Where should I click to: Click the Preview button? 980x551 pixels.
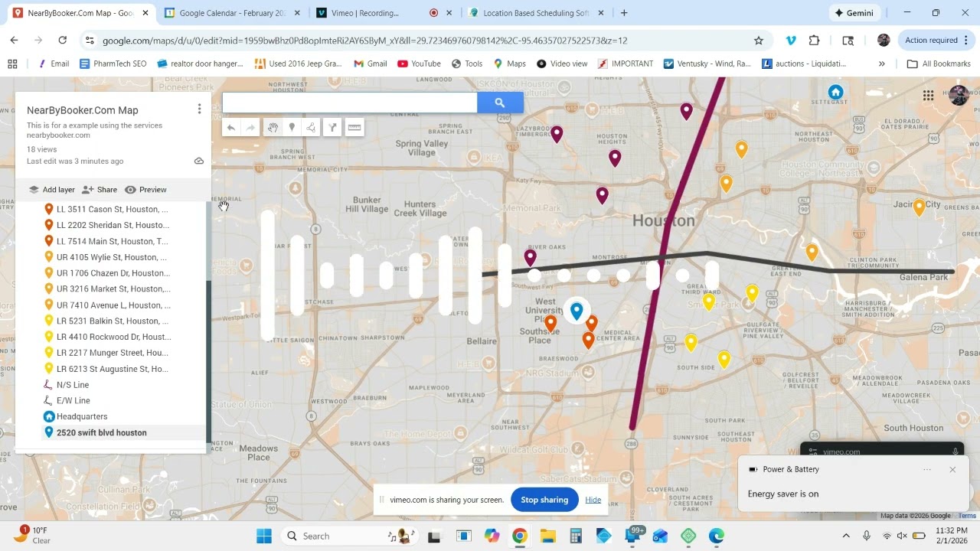pos(145,190)
